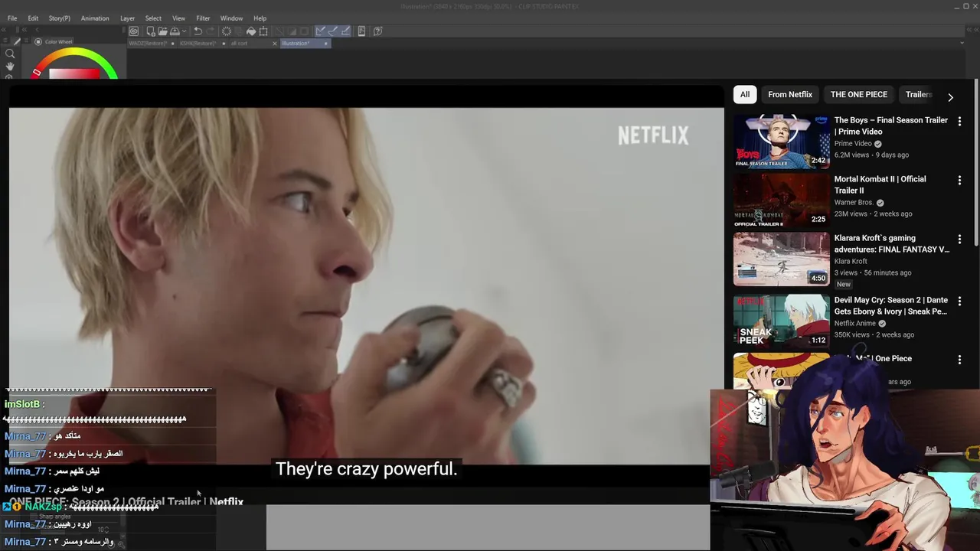The height and width of the screenshot is (551, 980).
Task: Toggle Snap to Grid
Action: click(345, 31)
